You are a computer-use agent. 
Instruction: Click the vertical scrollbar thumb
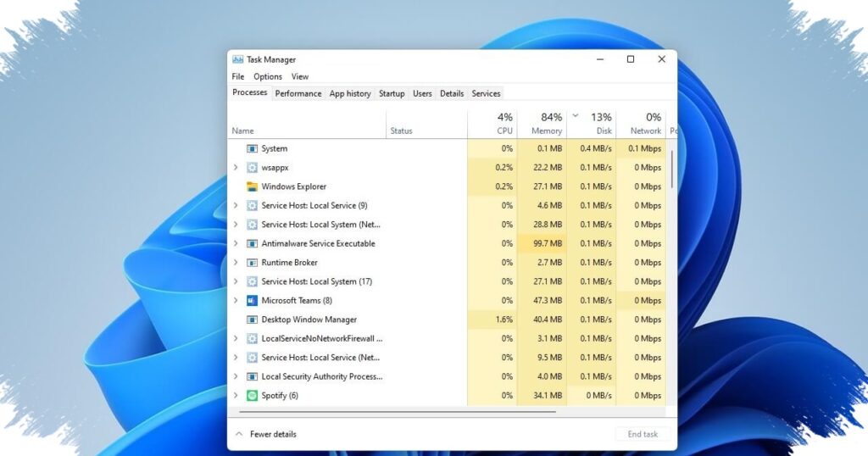pos(672,169)
